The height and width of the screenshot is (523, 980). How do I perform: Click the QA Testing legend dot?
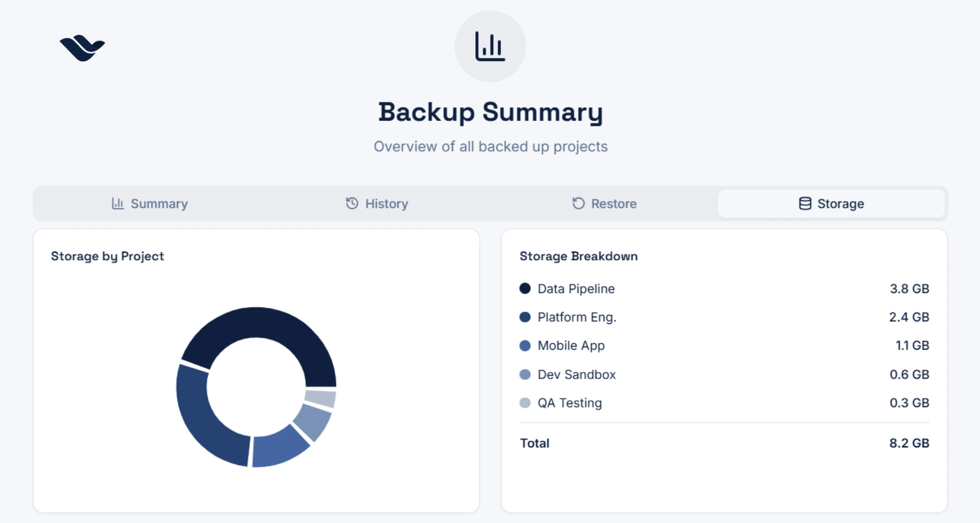point(525,403)
